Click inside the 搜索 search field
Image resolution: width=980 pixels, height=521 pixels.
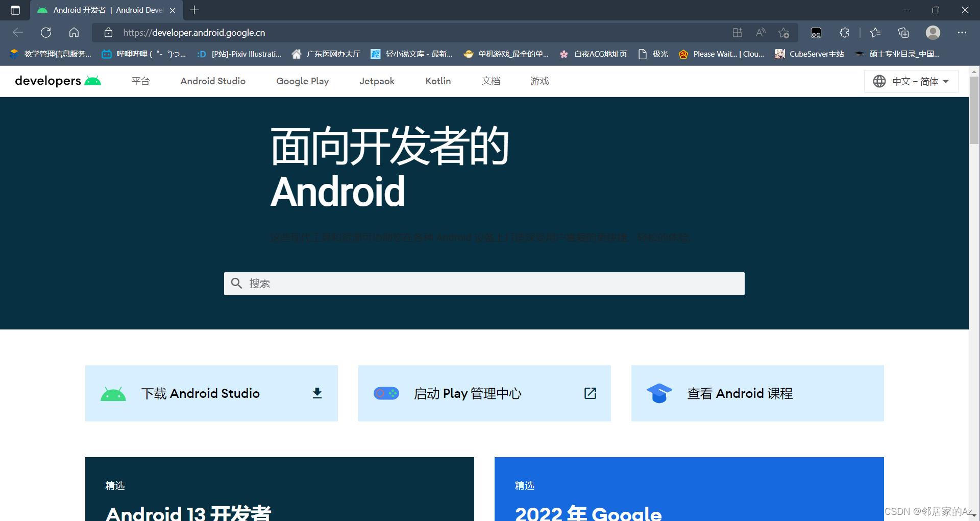(x=484, y=283)
